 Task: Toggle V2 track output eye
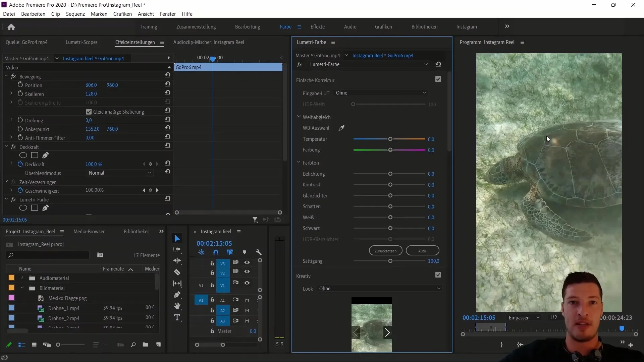point(247,271)
